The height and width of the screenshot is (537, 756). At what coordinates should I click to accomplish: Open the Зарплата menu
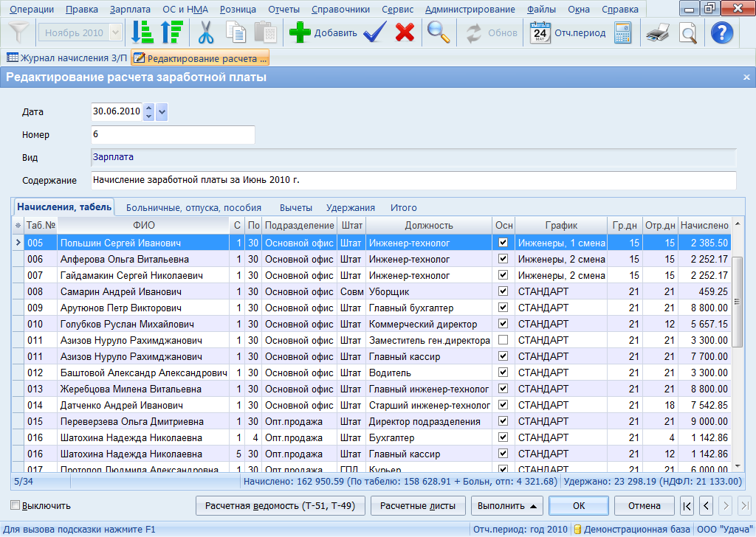point(130,10)
